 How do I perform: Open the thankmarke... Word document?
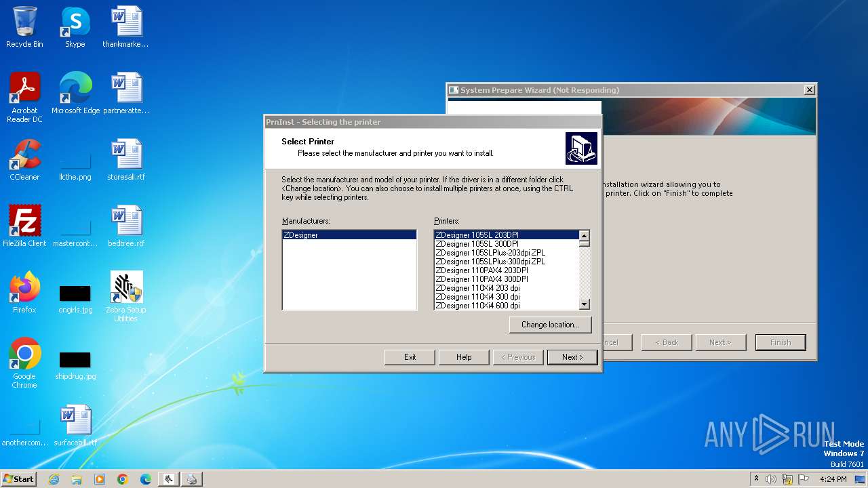pos(125,27)
